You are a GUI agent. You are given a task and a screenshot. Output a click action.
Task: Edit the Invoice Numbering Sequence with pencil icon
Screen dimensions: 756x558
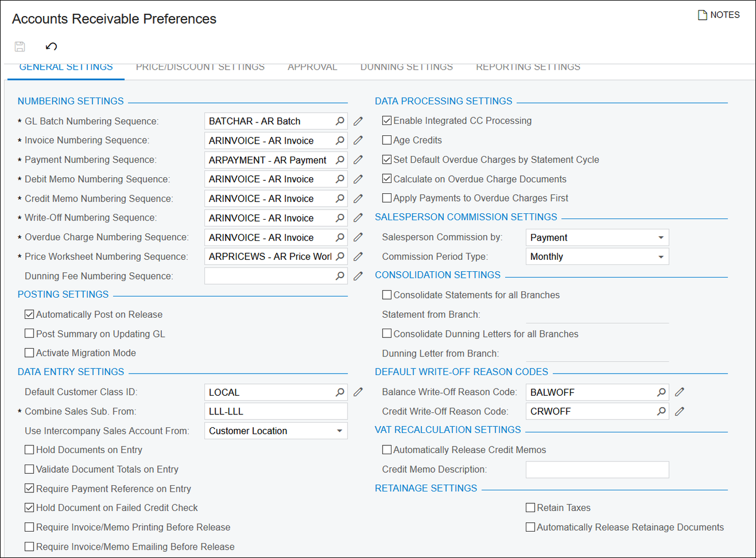[x=358, y=141]
